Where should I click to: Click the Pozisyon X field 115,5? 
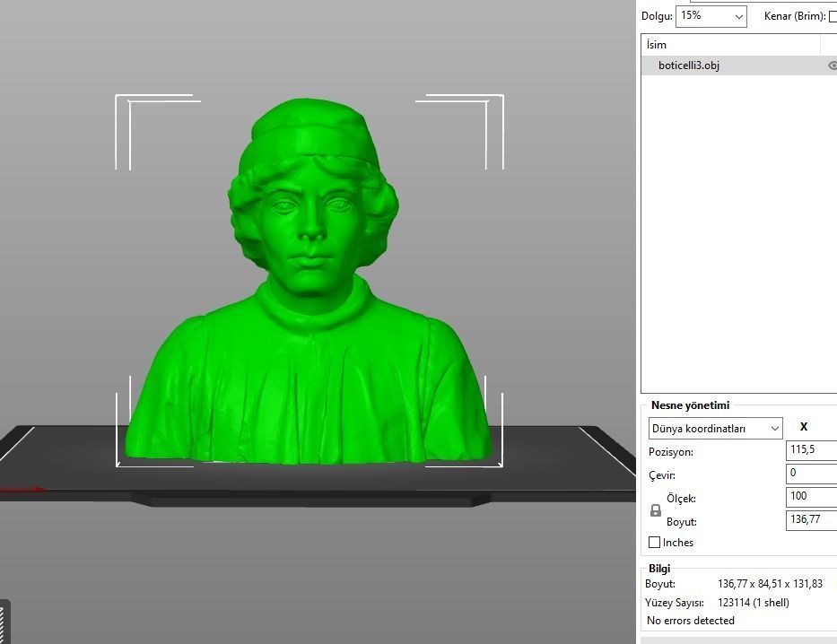click(811, 450)
